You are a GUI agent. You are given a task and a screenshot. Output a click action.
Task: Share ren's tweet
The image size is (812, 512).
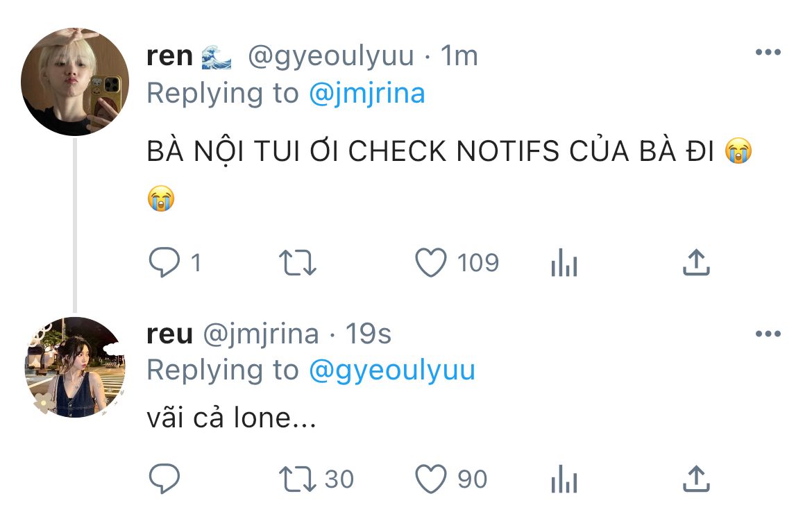[696, 262]
